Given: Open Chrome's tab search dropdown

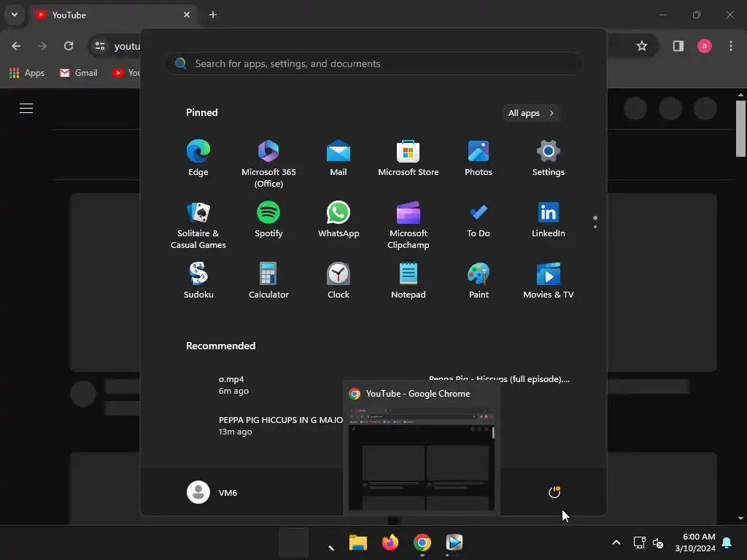Looking at the screenshot, I should tap(15, 15).
